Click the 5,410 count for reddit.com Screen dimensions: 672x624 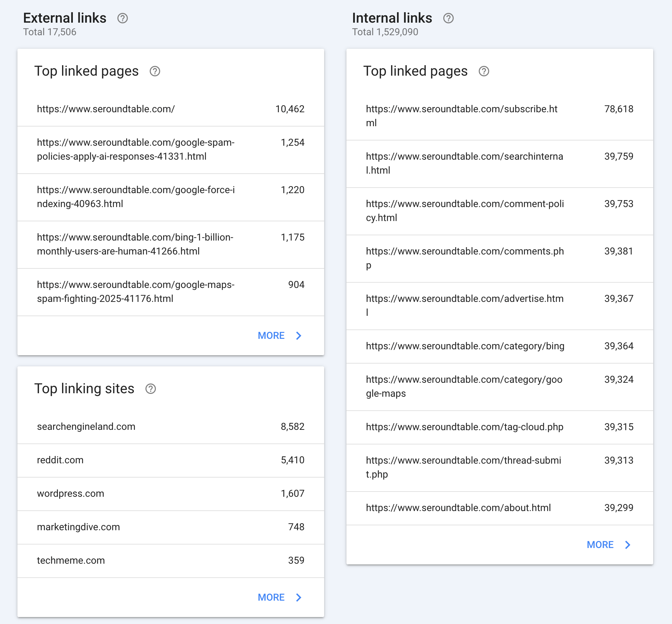tap(293, 460)
